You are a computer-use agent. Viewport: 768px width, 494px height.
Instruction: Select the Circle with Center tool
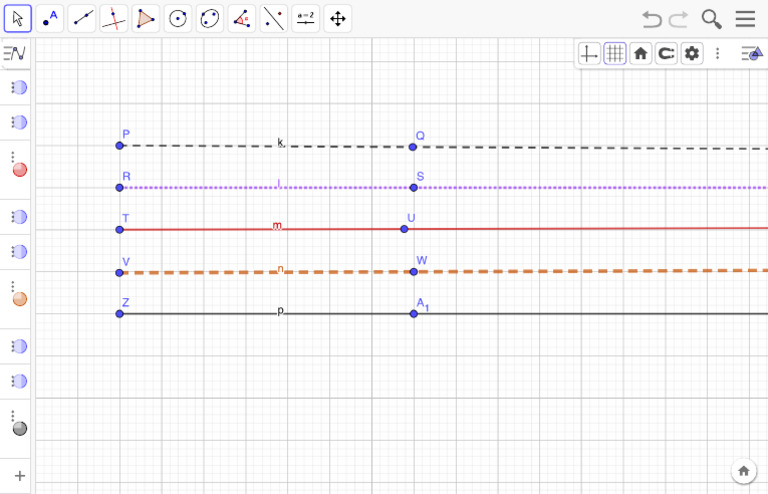click(178, 19)
